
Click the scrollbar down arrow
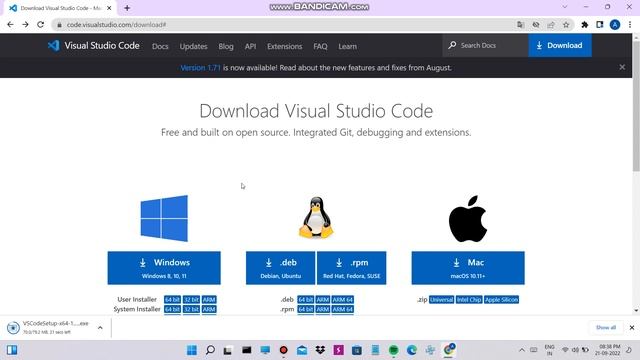[x=636, y=311]
